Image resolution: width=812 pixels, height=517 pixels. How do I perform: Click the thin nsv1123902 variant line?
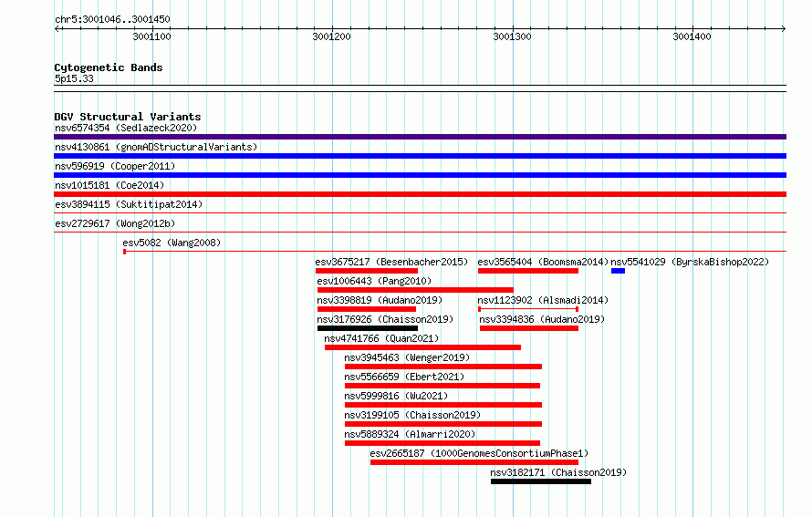[x=528, y=309]
